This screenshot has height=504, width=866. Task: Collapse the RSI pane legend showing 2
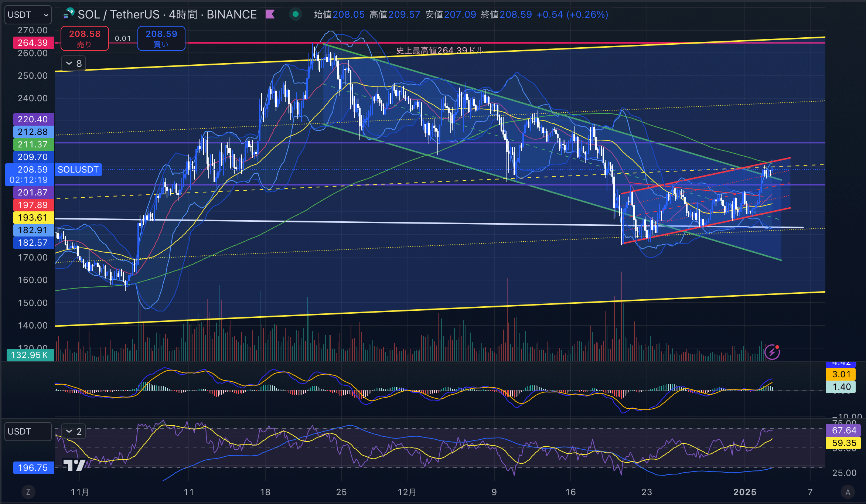coord(74,432)
